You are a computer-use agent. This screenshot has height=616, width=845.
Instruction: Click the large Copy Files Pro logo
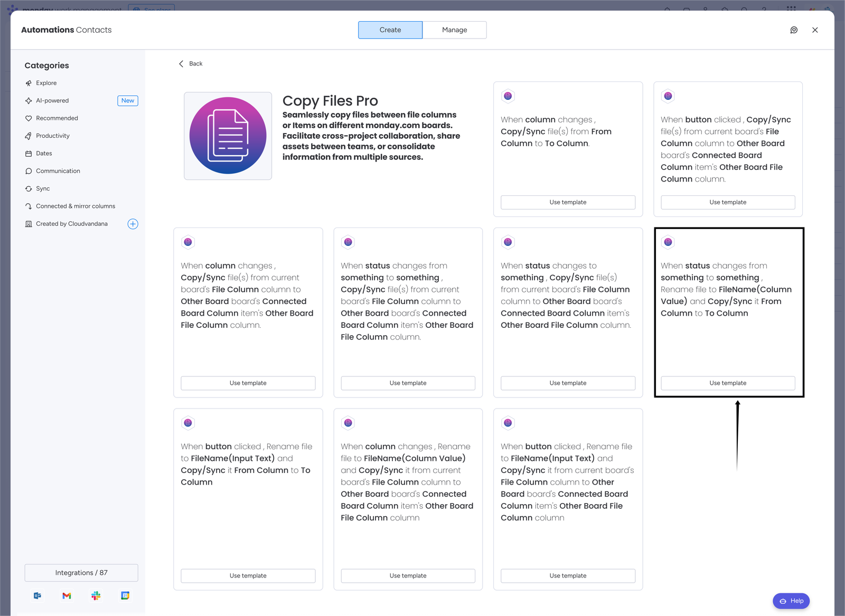pyautogui.click(x=228, y=136)
